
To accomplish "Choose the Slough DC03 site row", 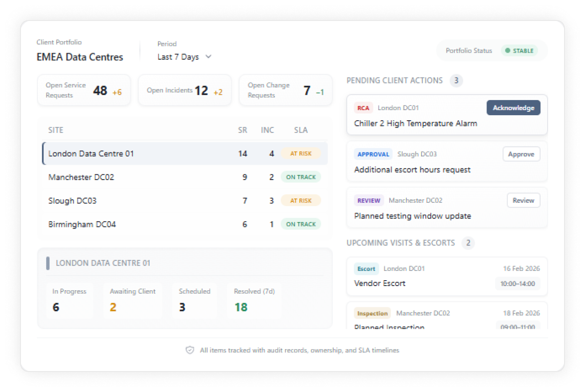I will click(184, 201).
